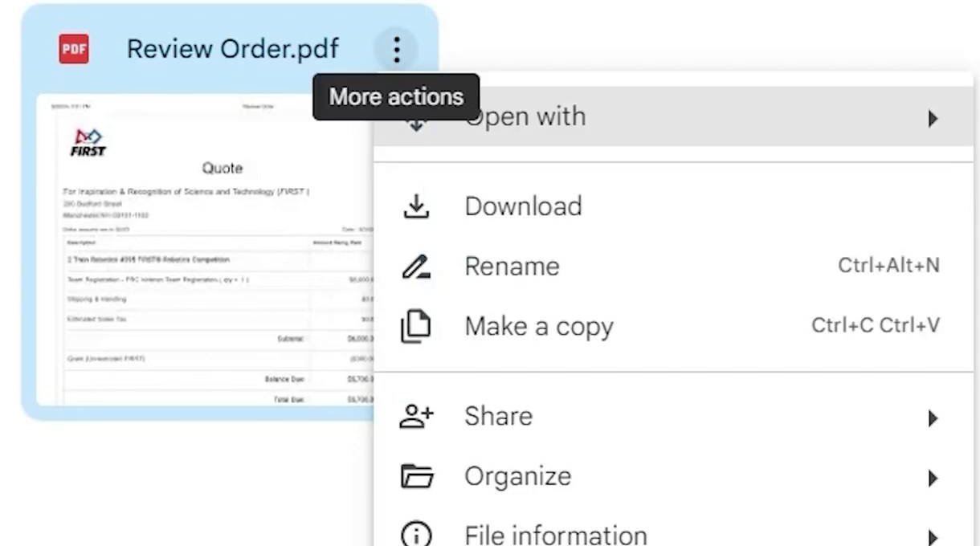Expand the File information submenu arrow
Viewport: 980px width, 546px height.
(933, 537)
